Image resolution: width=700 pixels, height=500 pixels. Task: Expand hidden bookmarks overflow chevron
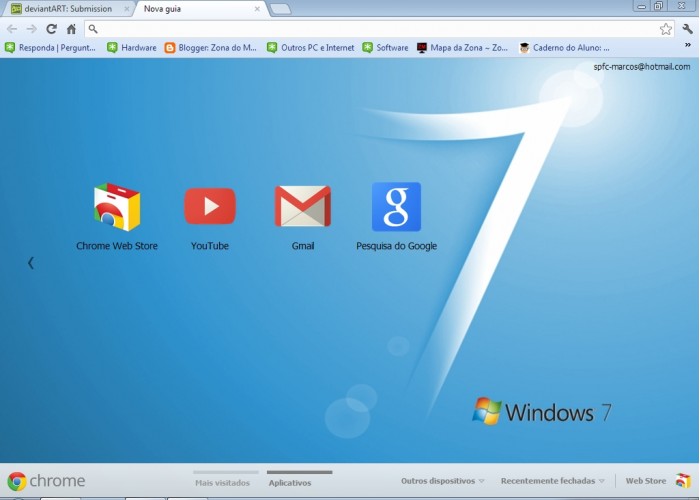pos(688,46)
